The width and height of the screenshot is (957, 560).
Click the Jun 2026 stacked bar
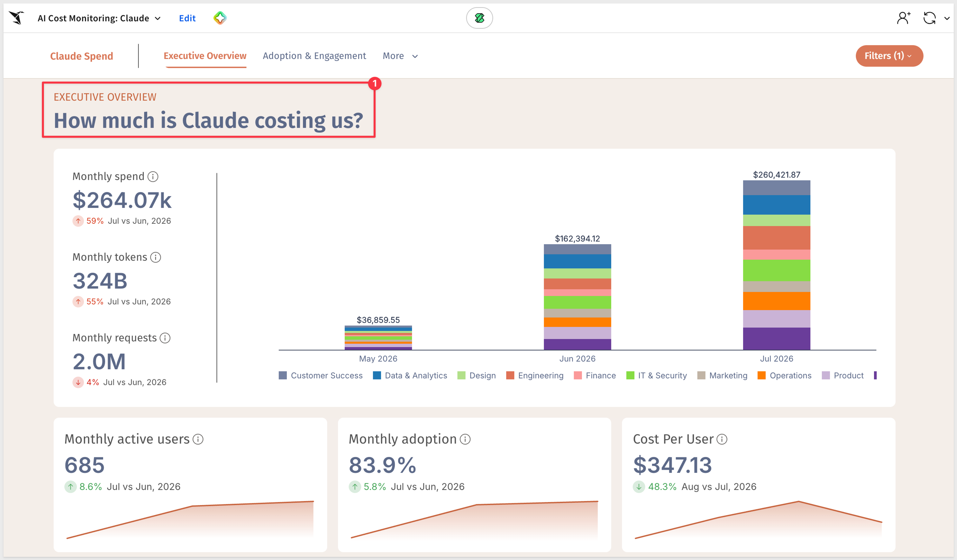pyautogui.click(x=577, y=297)
